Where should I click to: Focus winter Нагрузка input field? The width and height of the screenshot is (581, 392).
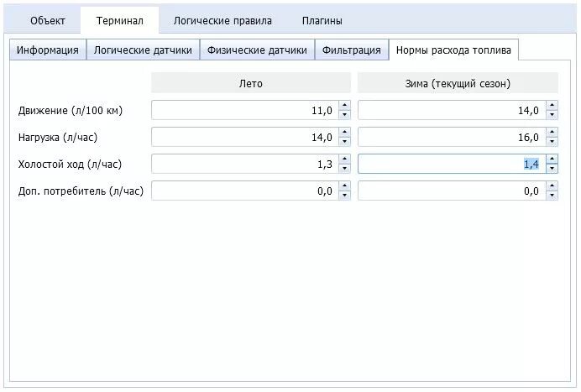click(451, 137)
